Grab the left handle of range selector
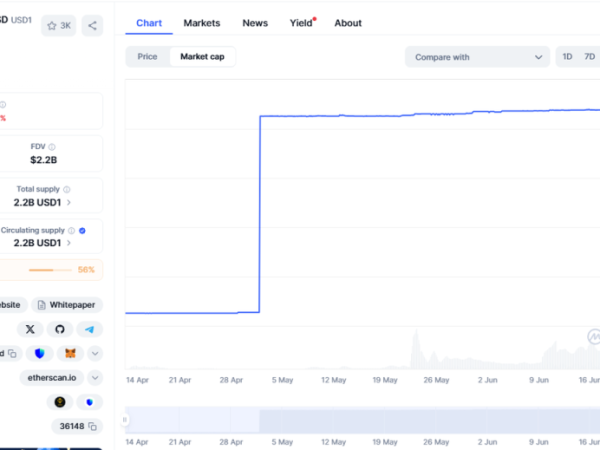Screen dimensions: 600x450 point(124,420)
